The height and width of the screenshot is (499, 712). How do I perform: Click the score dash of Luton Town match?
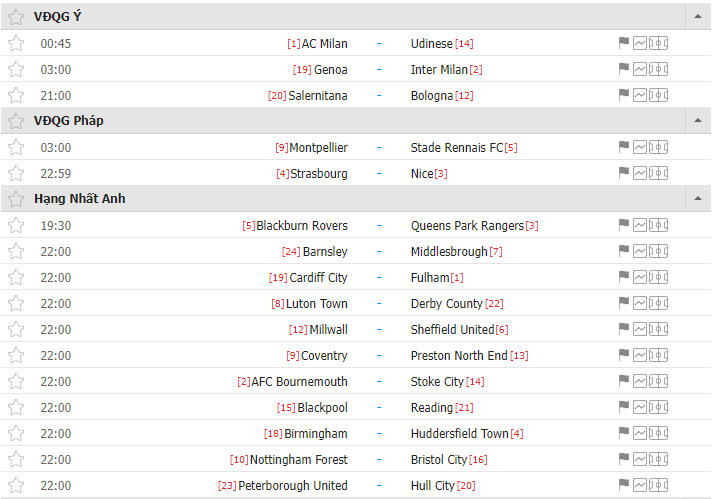[x=379, y=303]
